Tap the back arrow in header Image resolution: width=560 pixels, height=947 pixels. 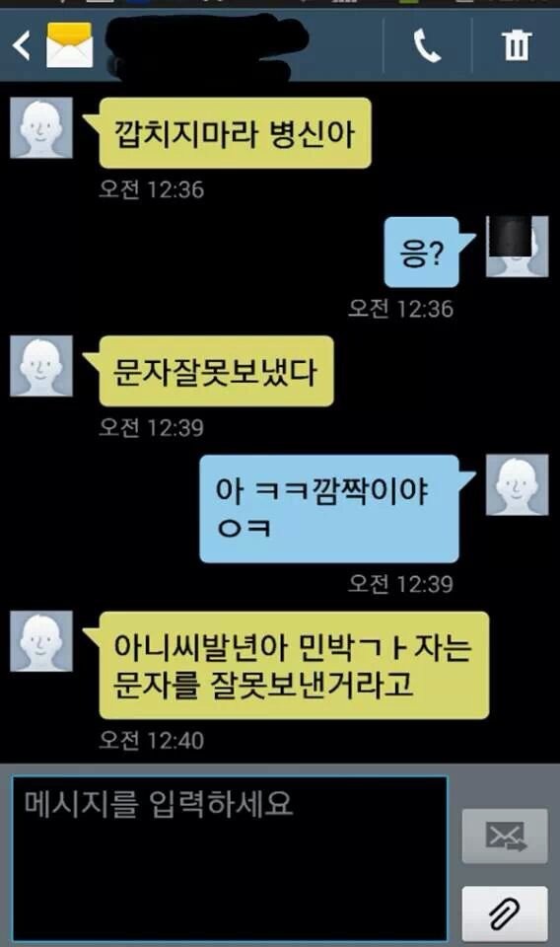(x=22, y=45)
